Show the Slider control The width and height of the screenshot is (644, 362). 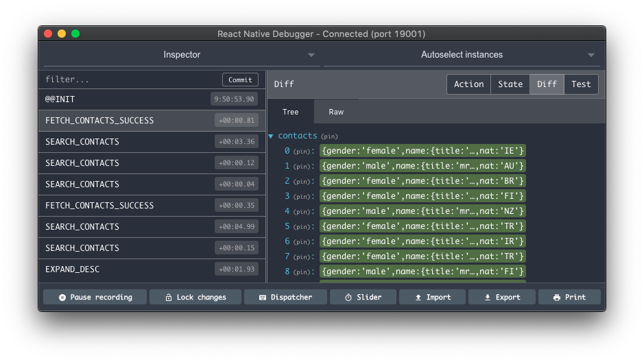coord(363,297)
